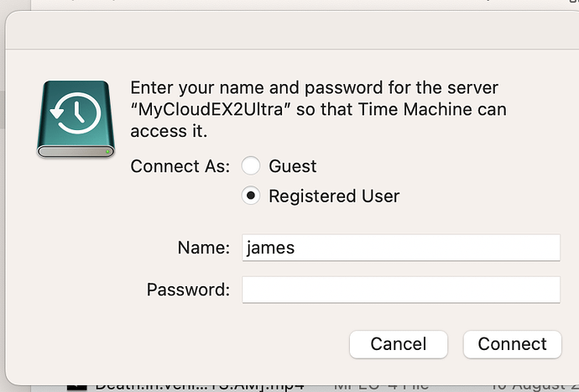Click the Time Machine backup drive icon

[x=76, y=119]
